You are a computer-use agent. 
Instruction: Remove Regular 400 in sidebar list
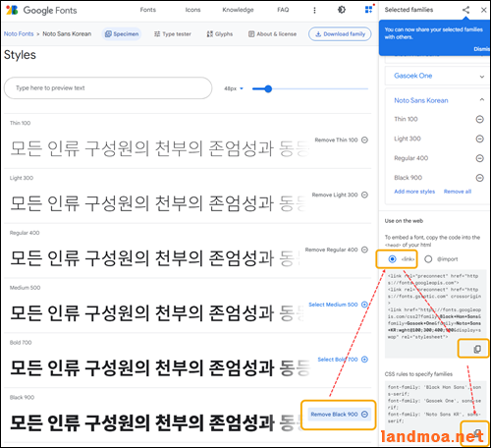point(479,158)
